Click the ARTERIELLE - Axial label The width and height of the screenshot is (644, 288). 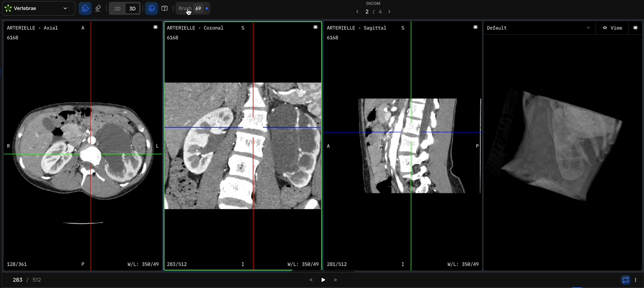tap(32, 28)
